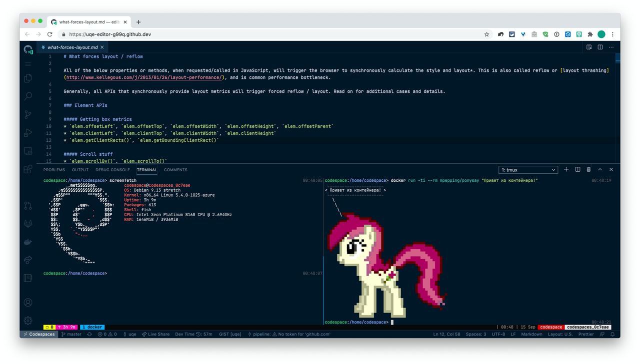Screen dimensions: 640x364
Task: Open the Accounts menu in activity bar
Action: 28,303
